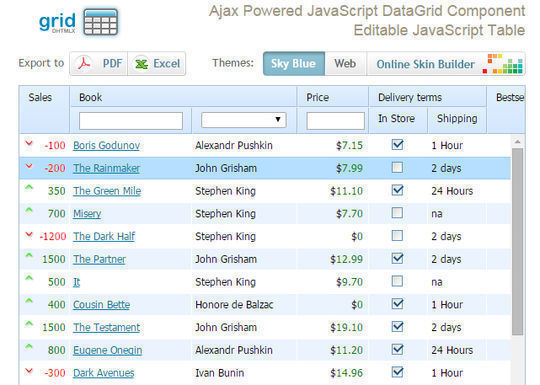This screenshot has width=540, height=385.
Task: Click the $14.96 price cell
Action: 346,373
